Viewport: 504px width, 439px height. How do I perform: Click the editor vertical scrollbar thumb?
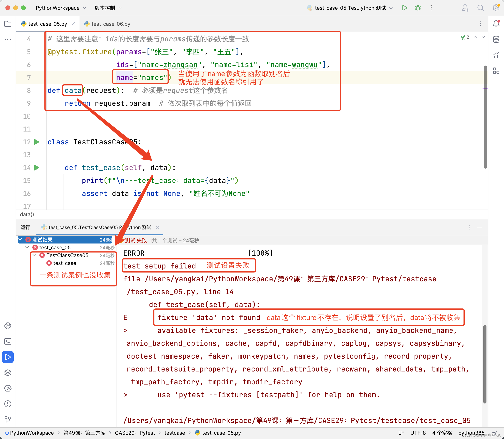[485, 117]
